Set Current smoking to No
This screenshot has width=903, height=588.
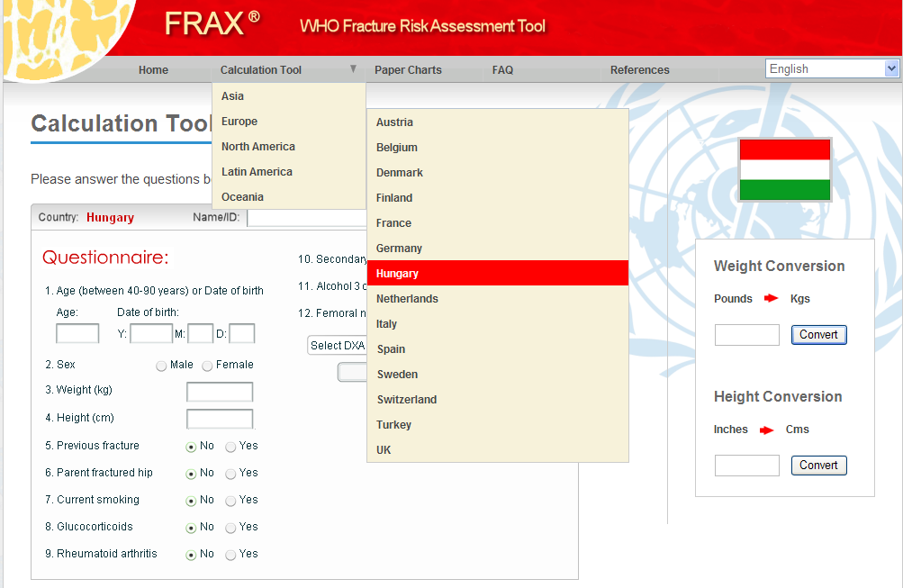coord(191,501)
